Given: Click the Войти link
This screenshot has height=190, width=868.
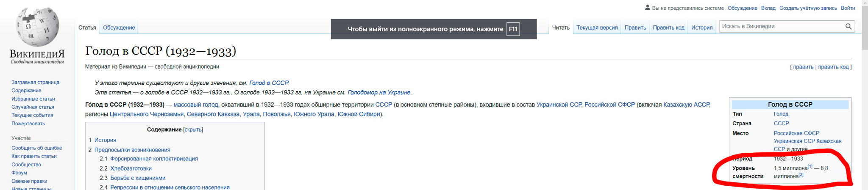Looking at the screenshot, I should pyautogui.click(x=848, y=8).
